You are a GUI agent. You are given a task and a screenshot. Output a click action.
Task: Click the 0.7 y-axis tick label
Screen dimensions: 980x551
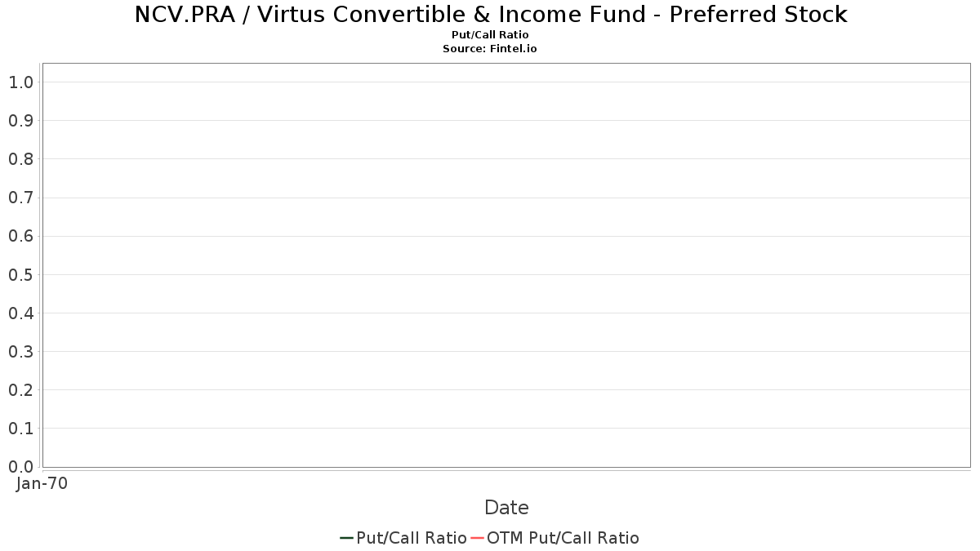20,197
